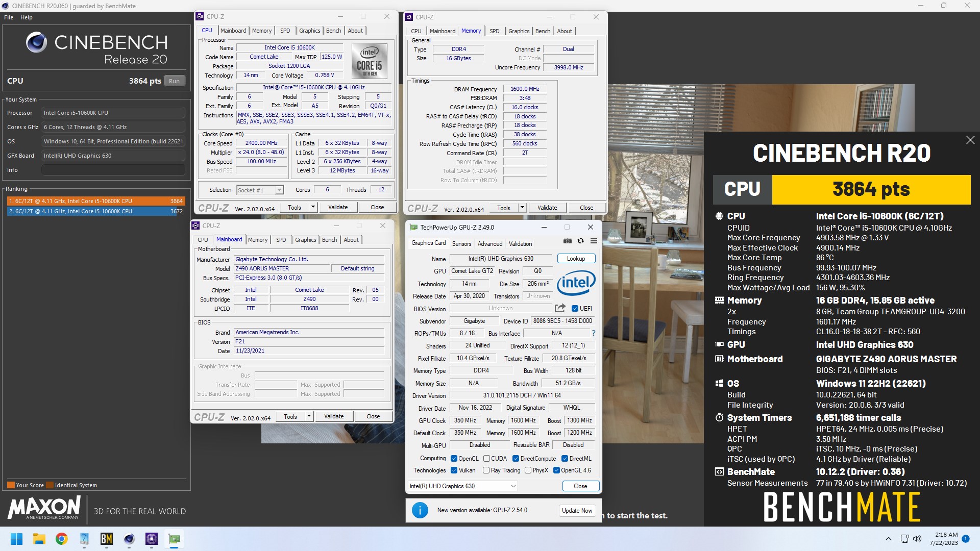The height and width of the screenshot is (551, 980).
Task: Toggle the Vulkan checkbox
Action: (454, 470)
